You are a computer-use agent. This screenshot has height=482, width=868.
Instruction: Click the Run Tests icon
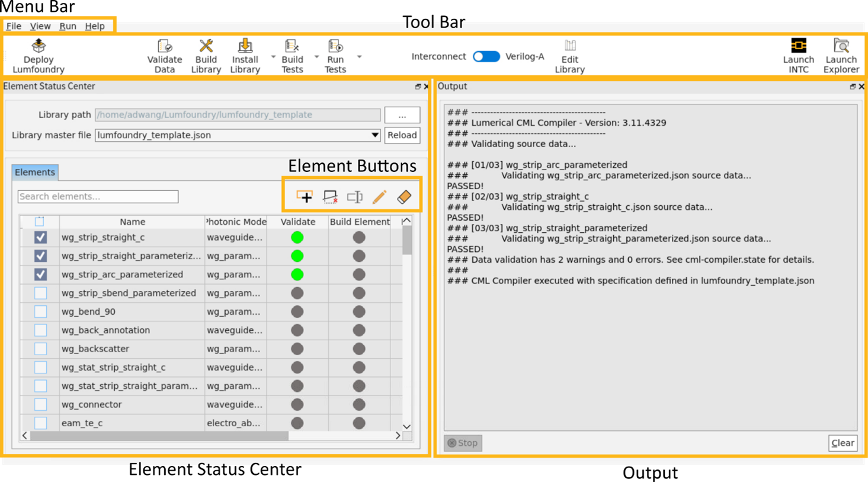(335, 55)
